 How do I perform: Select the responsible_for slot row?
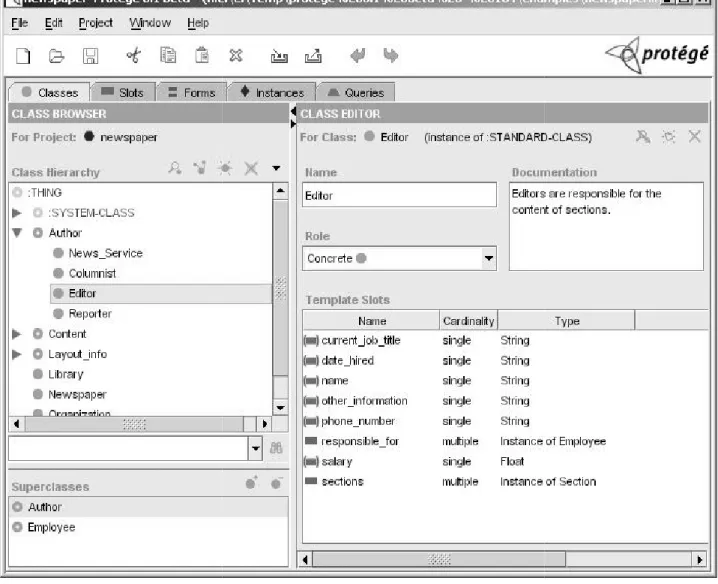coord(505,441)
